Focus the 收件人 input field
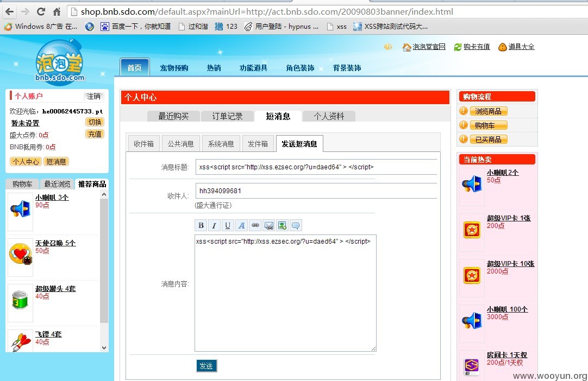This screenshot has height=381, width=588. (x=316, y=190)
